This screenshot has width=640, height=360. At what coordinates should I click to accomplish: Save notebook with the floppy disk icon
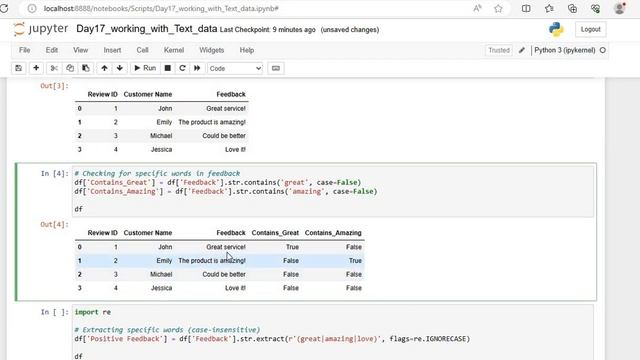coord(18,68)
